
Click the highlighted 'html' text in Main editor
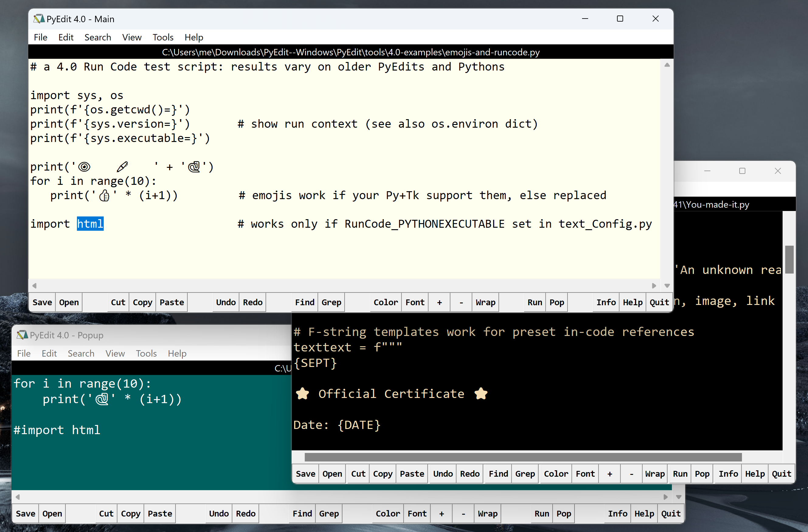coord(90,223)
